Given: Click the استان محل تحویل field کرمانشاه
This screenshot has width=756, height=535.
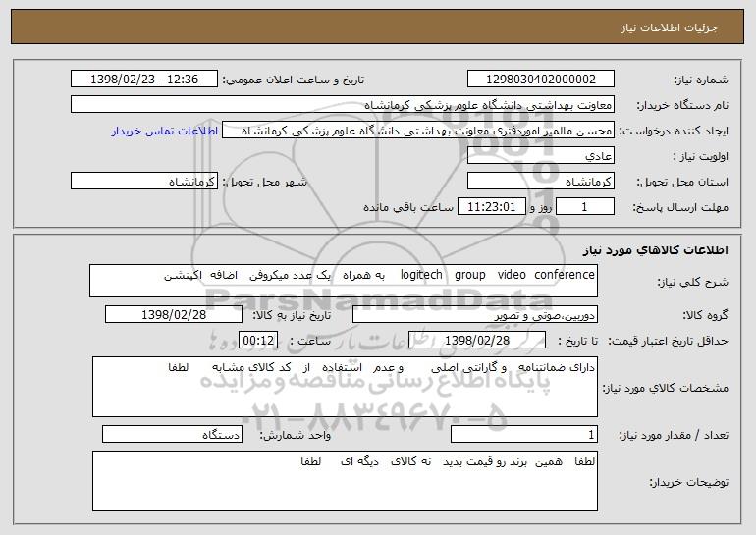Looking at the screenshot, I should point(540,181).
